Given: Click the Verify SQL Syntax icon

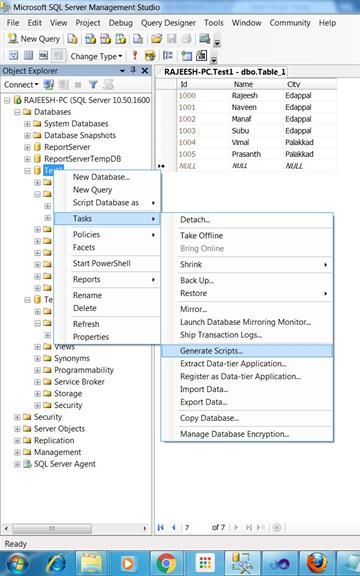Looking at the screenshot, I should point(150,56).
